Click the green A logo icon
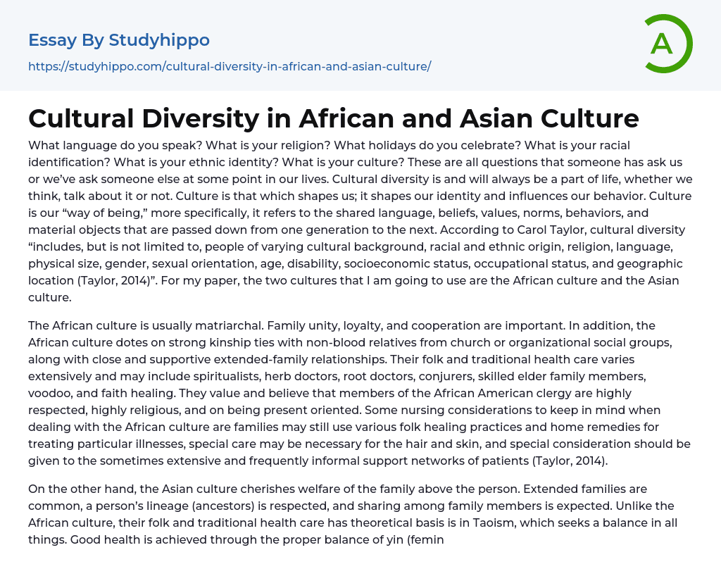Screen dimensions: 721x588 (x=668, y=44)
